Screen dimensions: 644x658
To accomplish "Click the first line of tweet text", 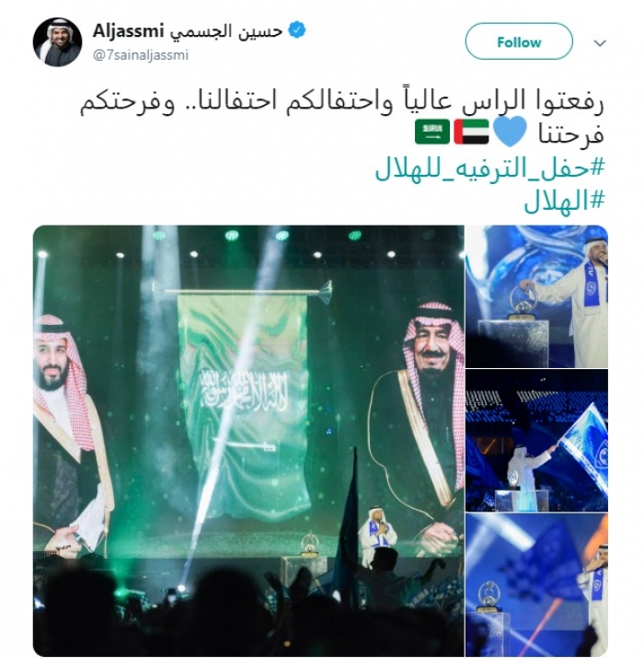I will (x=342, y=102).
